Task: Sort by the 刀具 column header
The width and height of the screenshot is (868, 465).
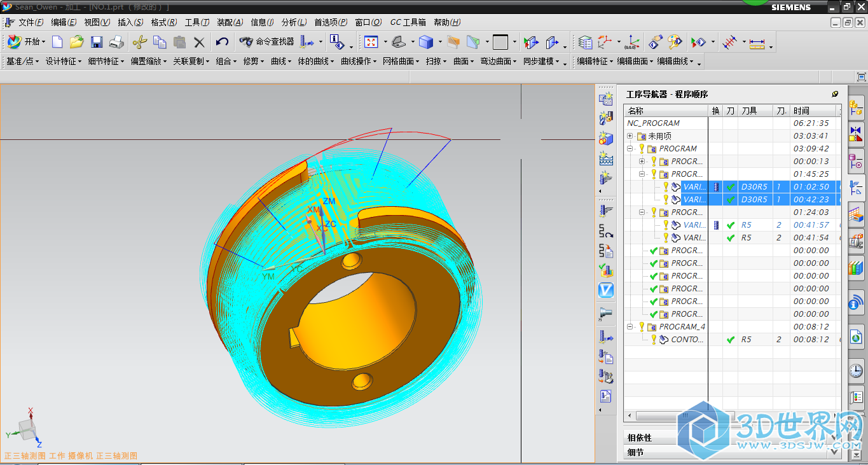Action: coord(755,111)
